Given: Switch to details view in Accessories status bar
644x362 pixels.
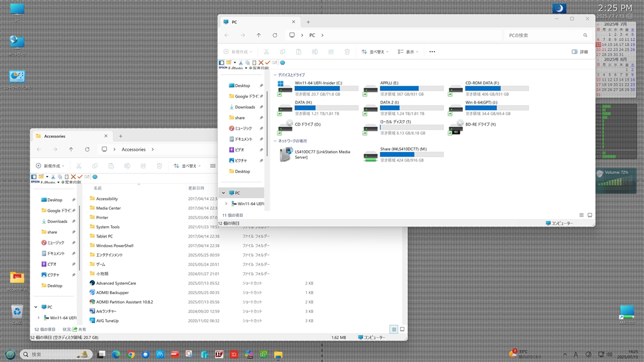Looking at the screenshot, I should (394, 329).
